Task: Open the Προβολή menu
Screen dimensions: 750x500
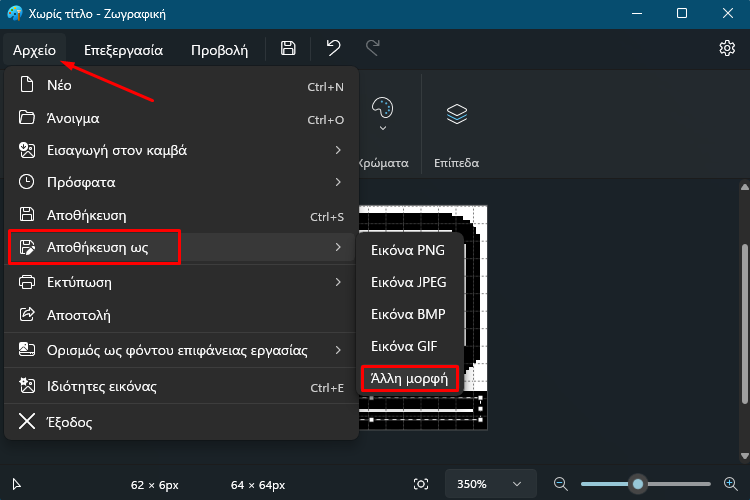Action: 220,50
